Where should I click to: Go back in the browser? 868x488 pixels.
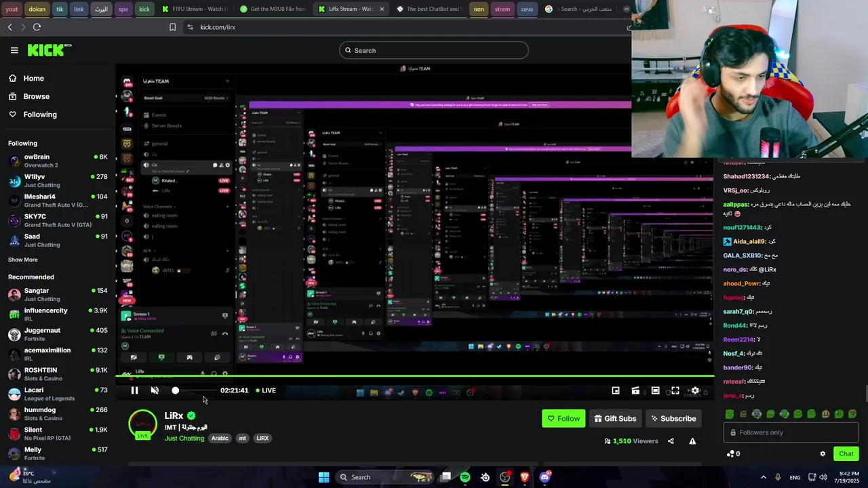pyautogui.click(x=9, y=27)
